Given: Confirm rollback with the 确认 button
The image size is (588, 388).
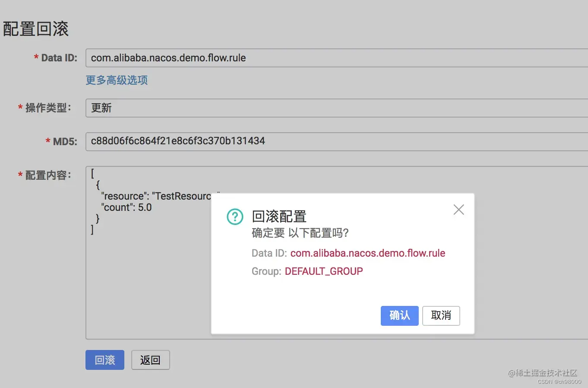Looking at the screenshot, I should (399, 315).
